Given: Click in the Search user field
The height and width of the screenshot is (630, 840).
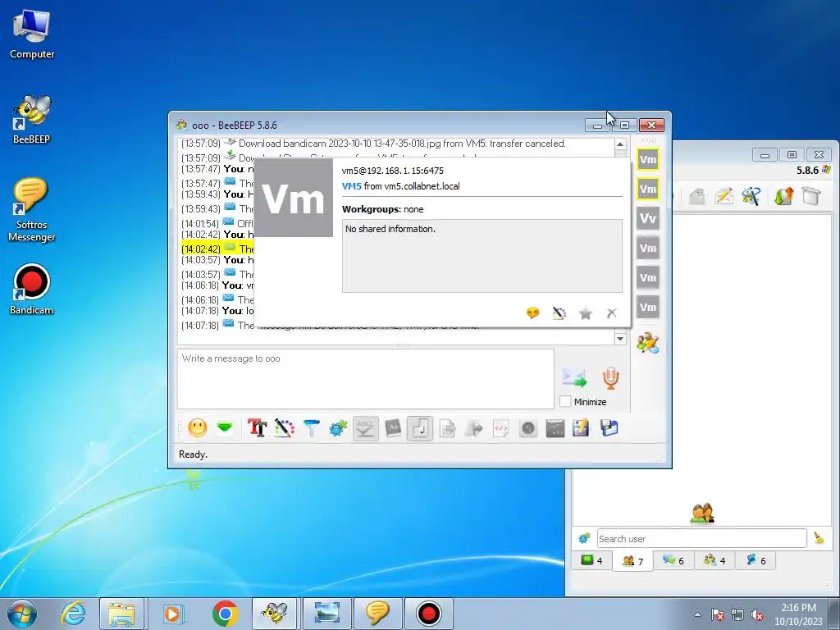Looking at the screenshot, I should tap(701, 538).
